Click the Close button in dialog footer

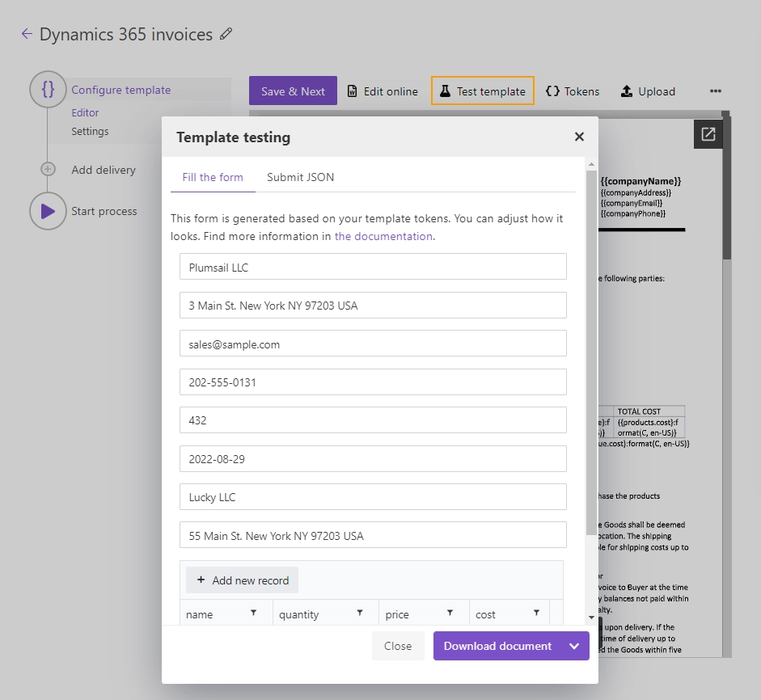pos(398,646)
